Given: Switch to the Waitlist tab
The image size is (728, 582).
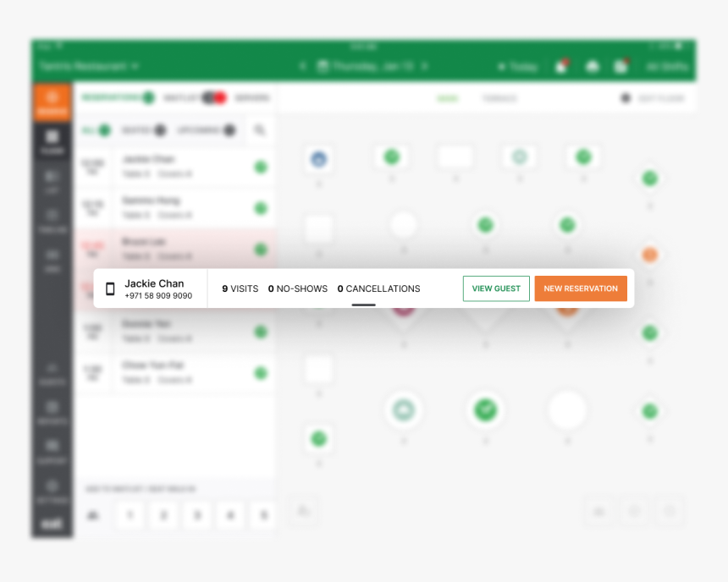Looking at the screenshot, I should click(x=195, y=98).
